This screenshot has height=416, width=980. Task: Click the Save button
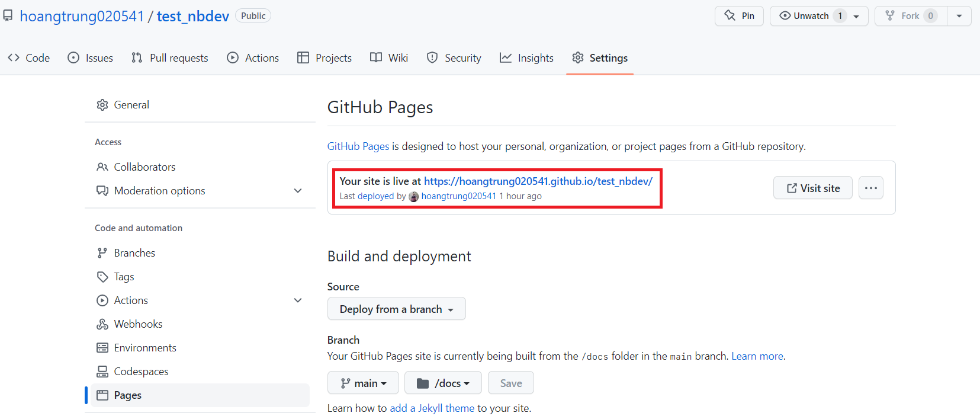[x=511, y=383]
